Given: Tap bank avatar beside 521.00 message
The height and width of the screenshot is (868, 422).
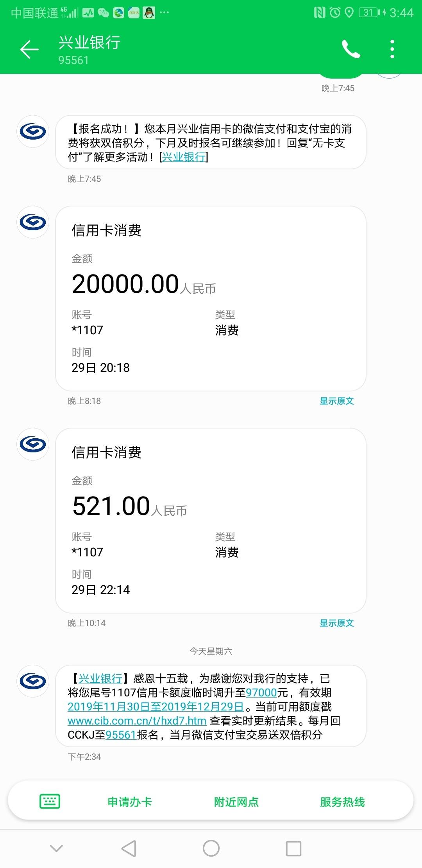Looking at the screenshot, I should point(33,444).
